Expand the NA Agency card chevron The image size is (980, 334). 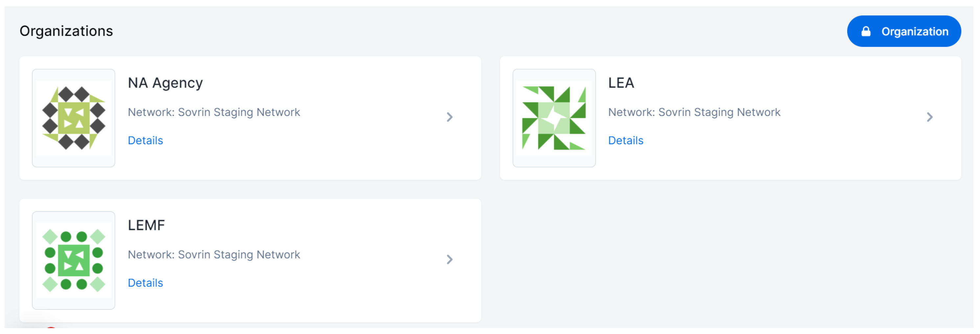click(449, 117)
